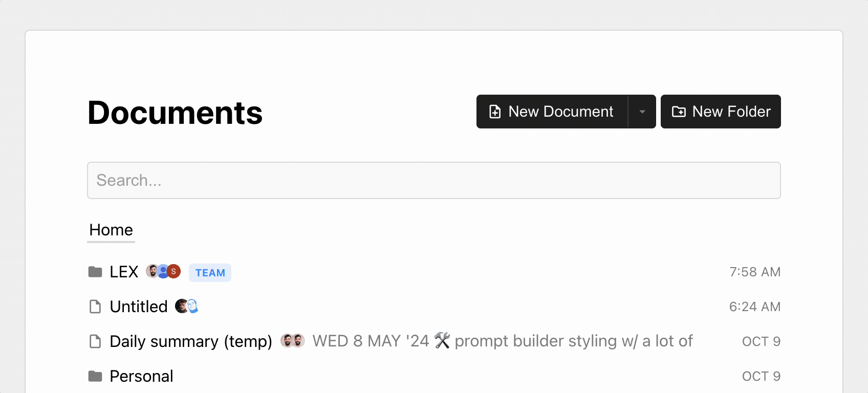Expand the New Document dropdown arrow
Screen dimensions: 868x393
[x=642, y=112]
